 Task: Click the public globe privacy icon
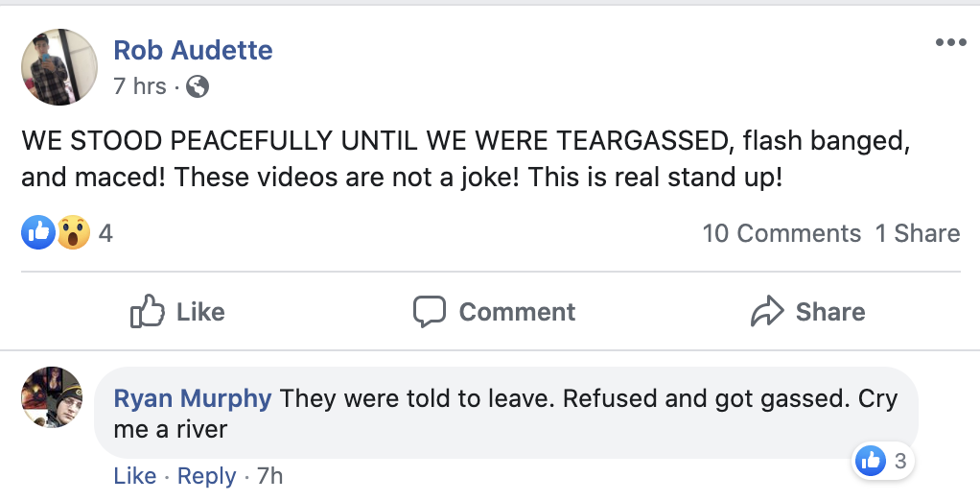click(x=198, y=86)
